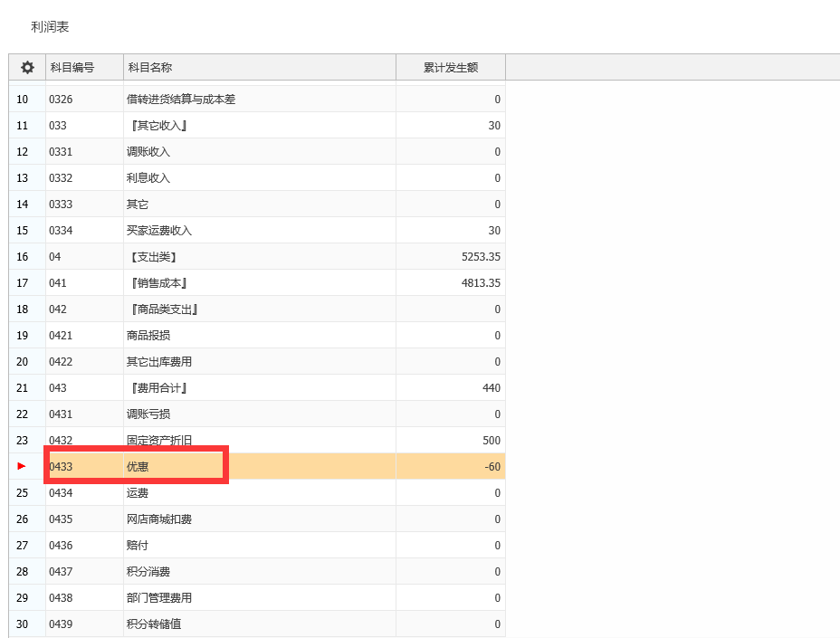The width and height of the screenshot is (840, 638).
Task: Click the 500 amount cell
Action: coord(451,441)
